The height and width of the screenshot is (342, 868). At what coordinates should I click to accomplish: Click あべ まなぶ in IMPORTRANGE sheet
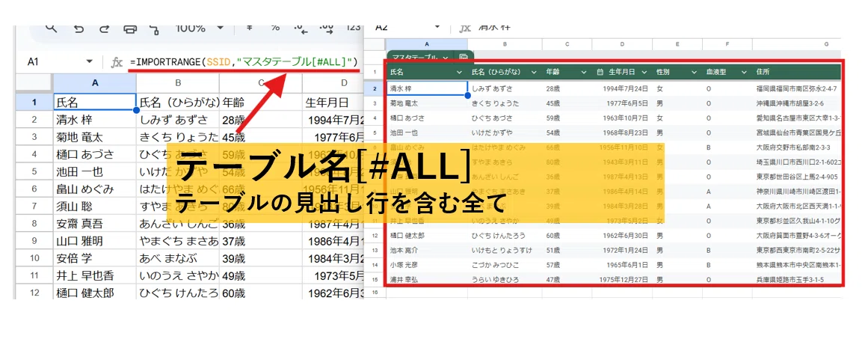coord(167,259)
